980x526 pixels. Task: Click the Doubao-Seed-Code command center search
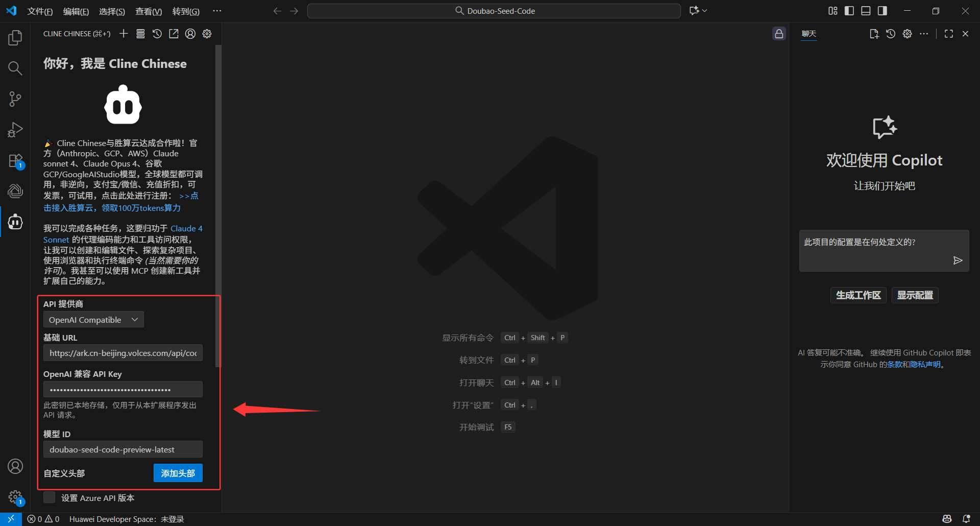pyautogui.click(x=494, y=11)
